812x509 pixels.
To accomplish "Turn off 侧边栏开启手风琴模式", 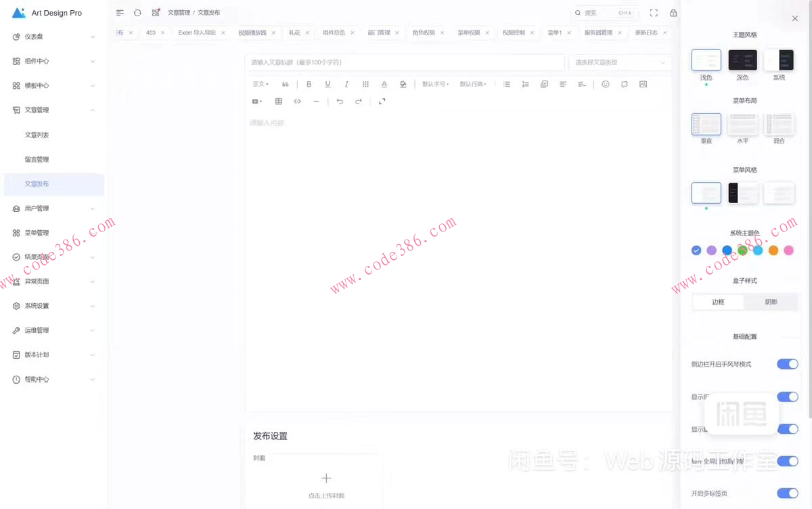I will (787, 363).
